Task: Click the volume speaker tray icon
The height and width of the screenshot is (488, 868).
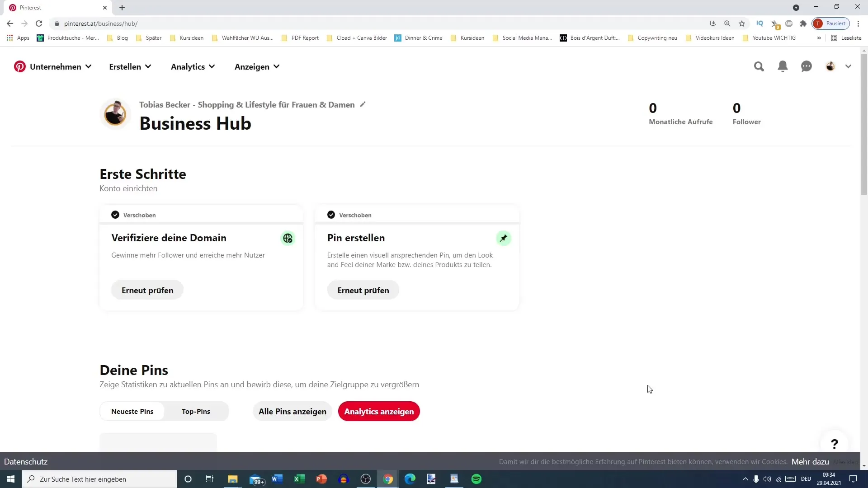Action: tap(767, 479)
